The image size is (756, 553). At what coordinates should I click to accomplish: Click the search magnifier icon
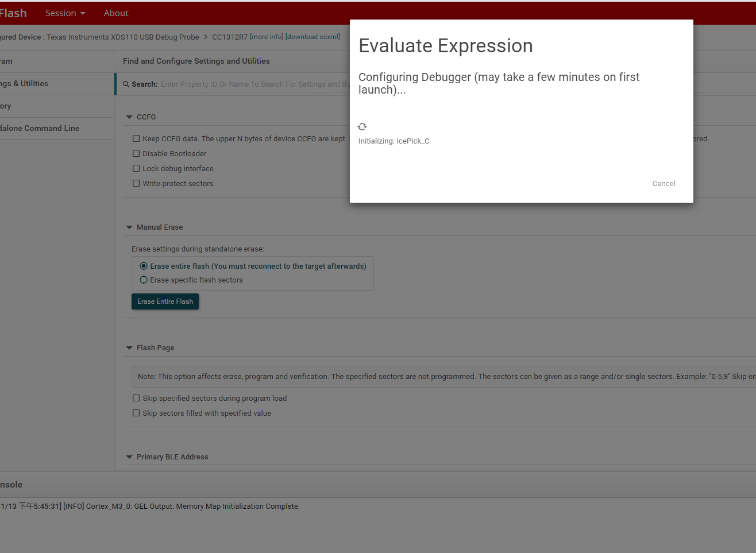(126, 84)
